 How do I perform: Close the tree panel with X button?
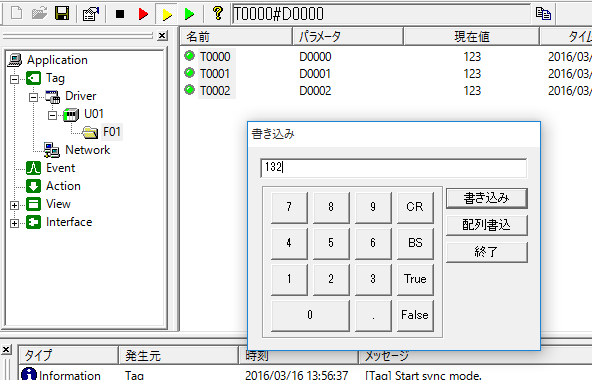162,36
